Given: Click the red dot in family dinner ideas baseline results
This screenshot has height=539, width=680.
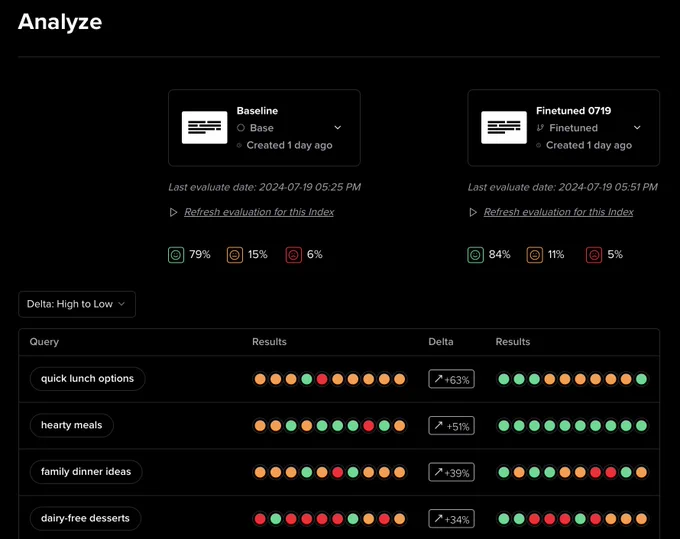Looking at the screenshot, I should 337,472.
